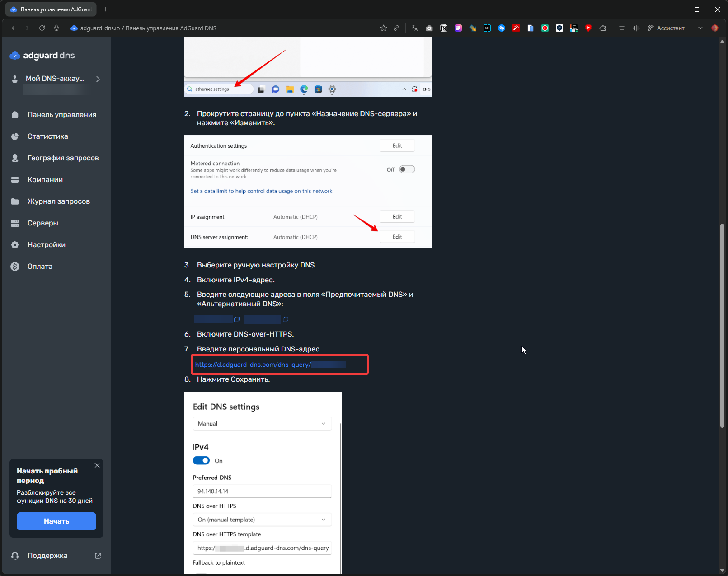Expand the Мой DNS-аккаунт chevron
This screenshot has width=728, height=576.
pyautogui.click(x=98, y=79)
